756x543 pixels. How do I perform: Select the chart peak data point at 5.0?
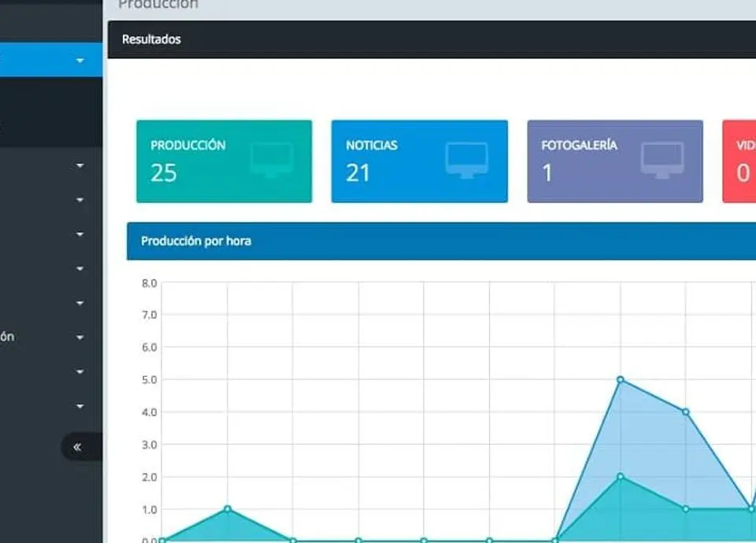[621, 379]
